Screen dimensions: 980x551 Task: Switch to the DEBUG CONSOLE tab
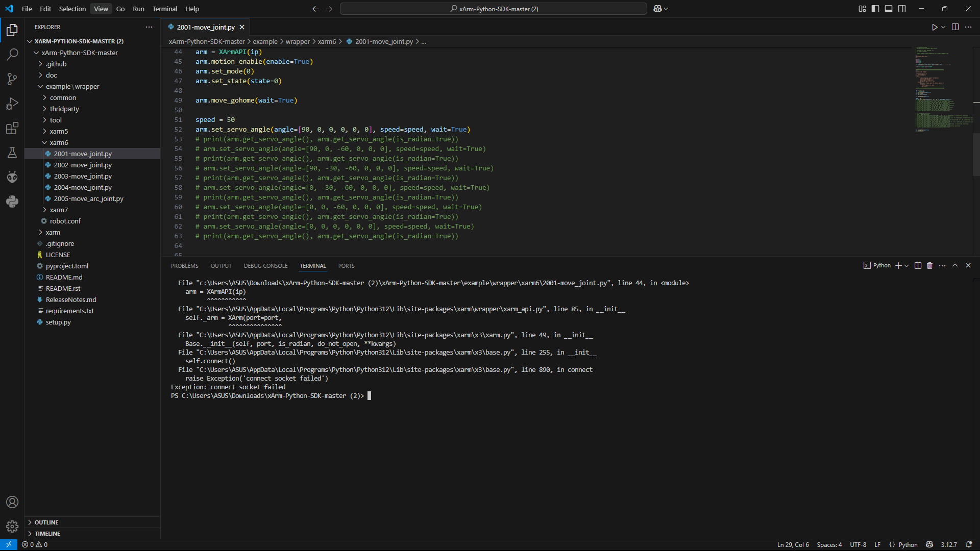pos(265,266)
